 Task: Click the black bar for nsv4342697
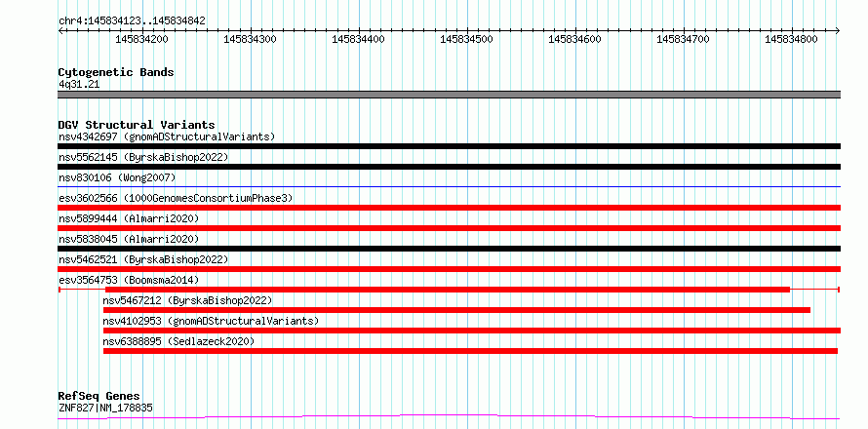450,146
